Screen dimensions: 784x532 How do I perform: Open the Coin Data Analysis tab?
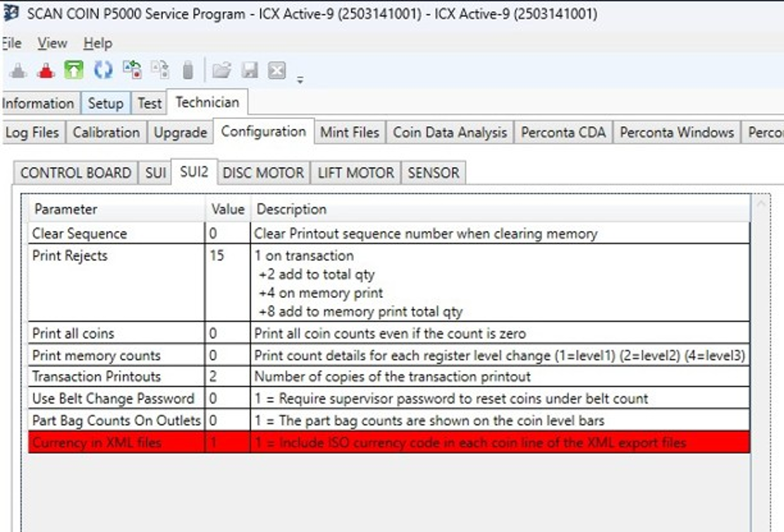450,132
